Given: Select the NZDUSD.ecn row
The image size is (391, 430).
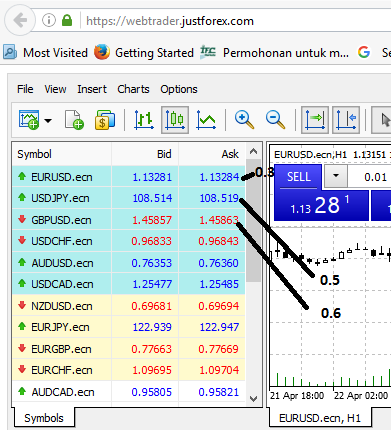Looking at the screenshot, I should (129, 306).
